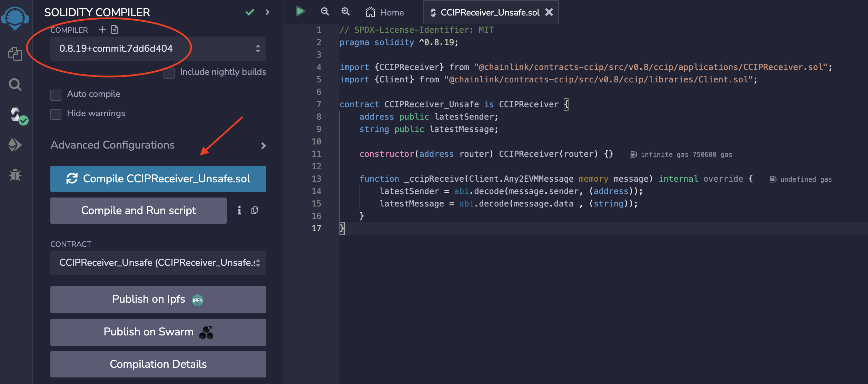
Task: Open the Search in files icon
Action: [15, 84]
